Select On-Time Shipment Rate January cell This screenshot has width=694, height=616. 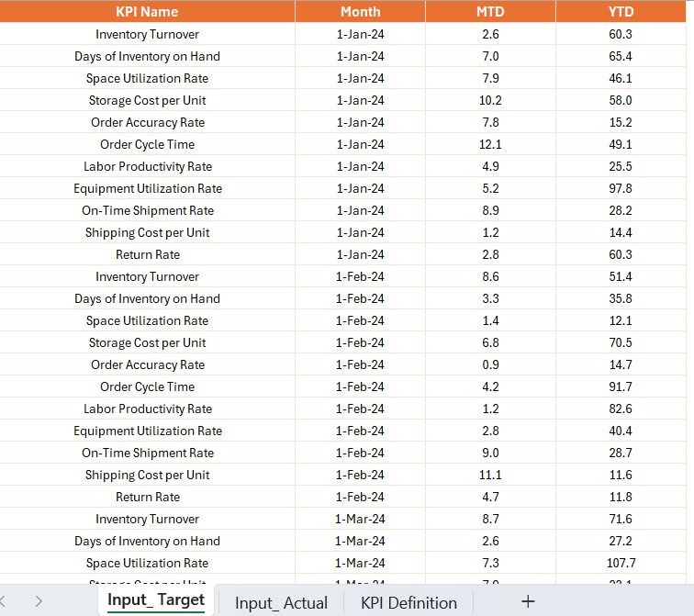pos(147,210)
